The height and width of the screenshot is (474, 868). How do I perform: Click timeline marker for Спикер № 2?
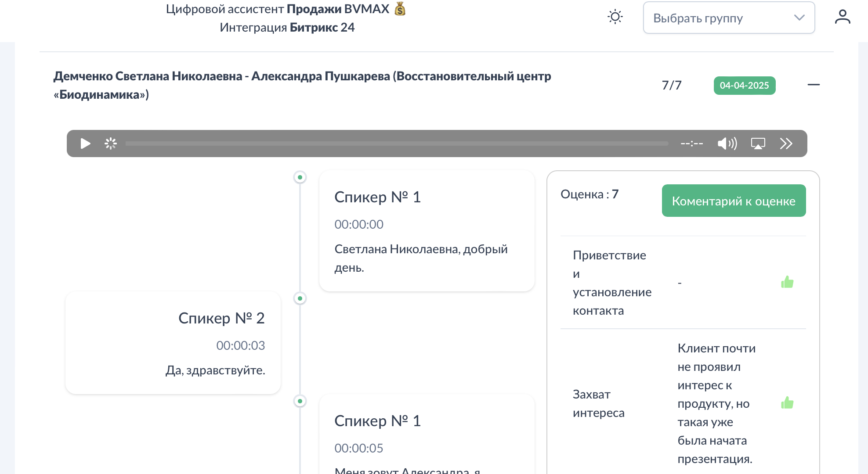click(x=300, y=298)
